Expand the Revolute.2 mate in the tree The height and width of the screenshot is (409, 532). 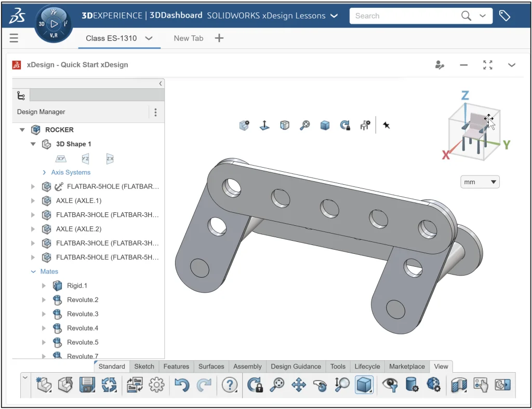pyautogui.click(x=44, y=299)
